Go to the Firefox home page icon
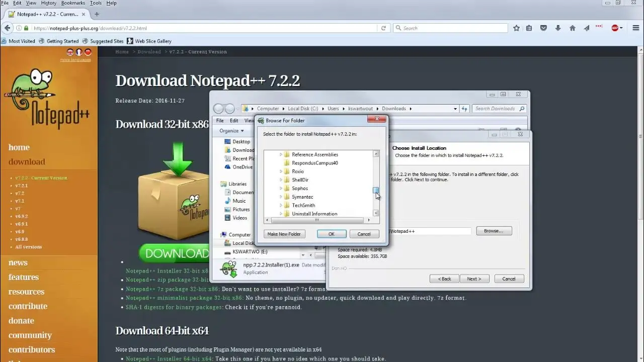 (573, 28)
